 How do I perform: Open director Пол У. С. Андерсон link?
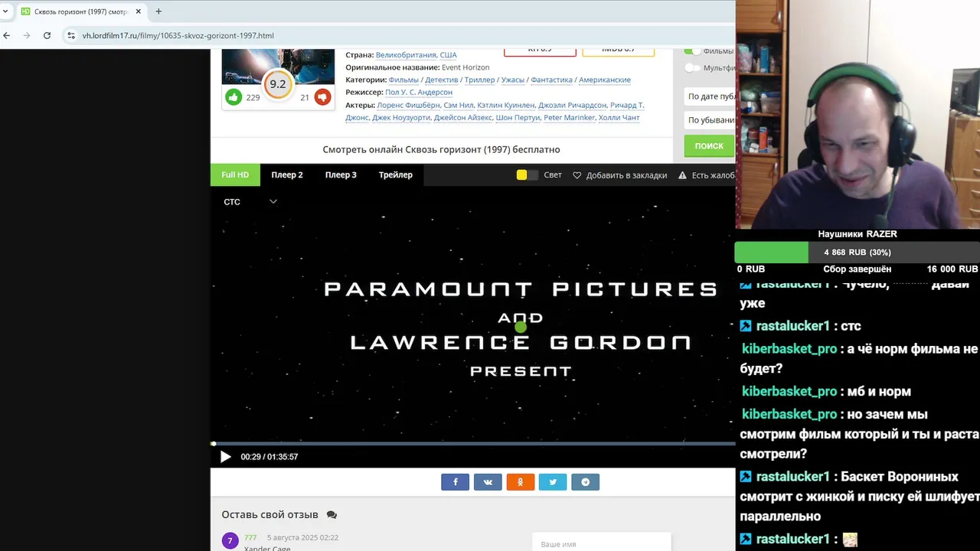[419, 92]
